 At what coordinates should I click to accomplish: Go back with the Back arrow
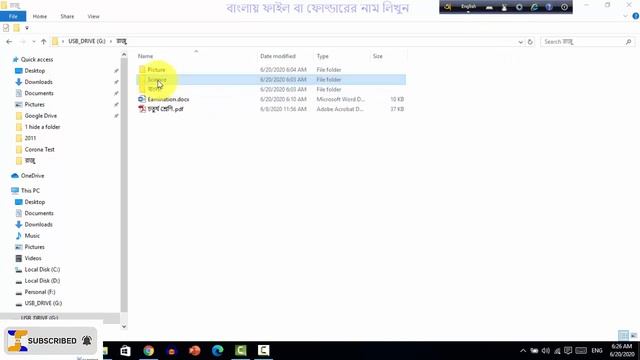pos(9,42)
